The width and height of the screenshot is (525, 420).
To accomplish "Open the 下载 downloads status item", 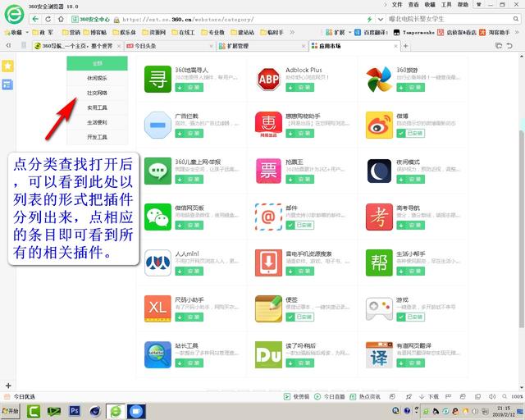I will point(430,396).
